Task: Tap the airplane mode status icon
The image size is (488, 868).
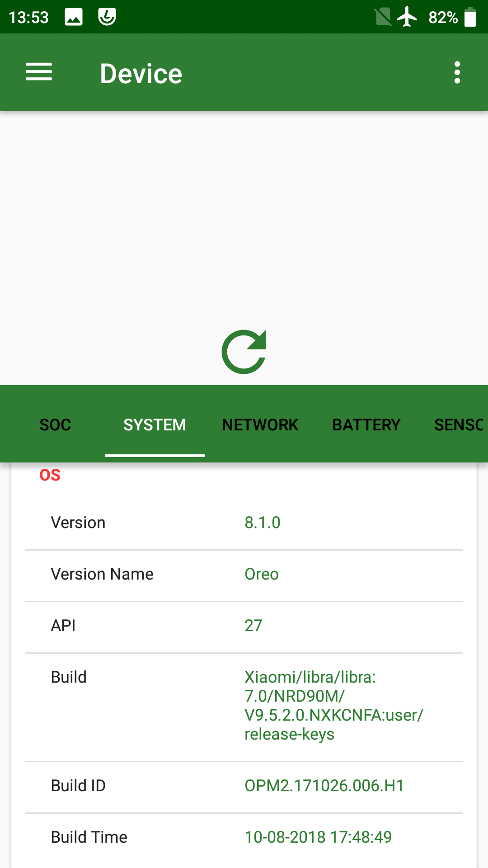Action: pyautogui.click(x=407, y=17)
